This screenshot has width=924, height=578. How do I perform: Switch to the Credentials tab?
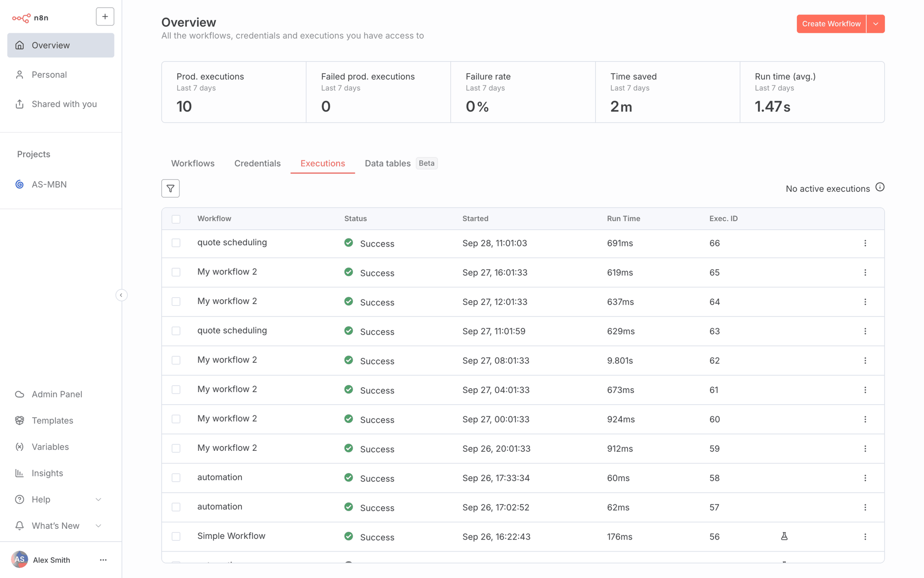257,163
